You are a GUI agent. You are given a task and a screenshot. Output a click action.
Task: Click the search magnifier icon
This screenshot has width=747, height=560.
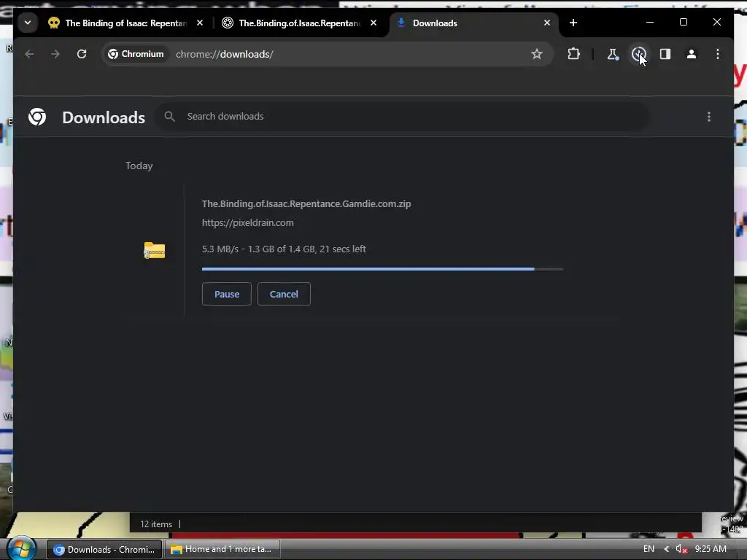click(x=169, y=116)
